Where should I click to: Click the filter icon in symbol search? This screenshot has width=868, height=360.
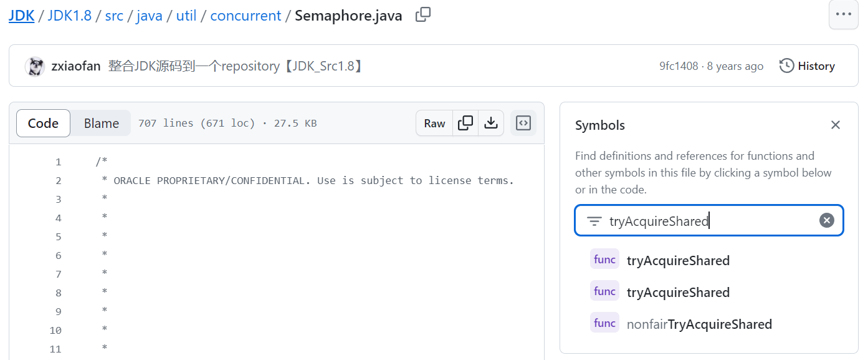point(594,221)
